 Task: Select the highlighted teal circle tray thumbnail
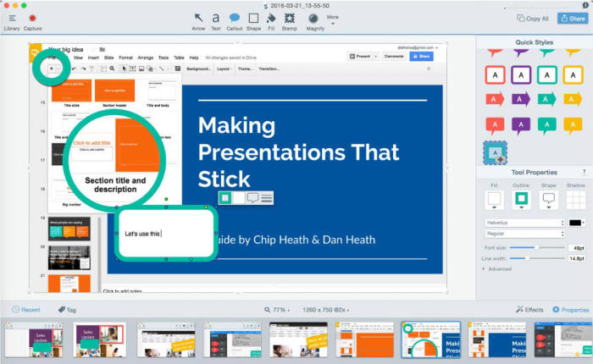(430, 339)
